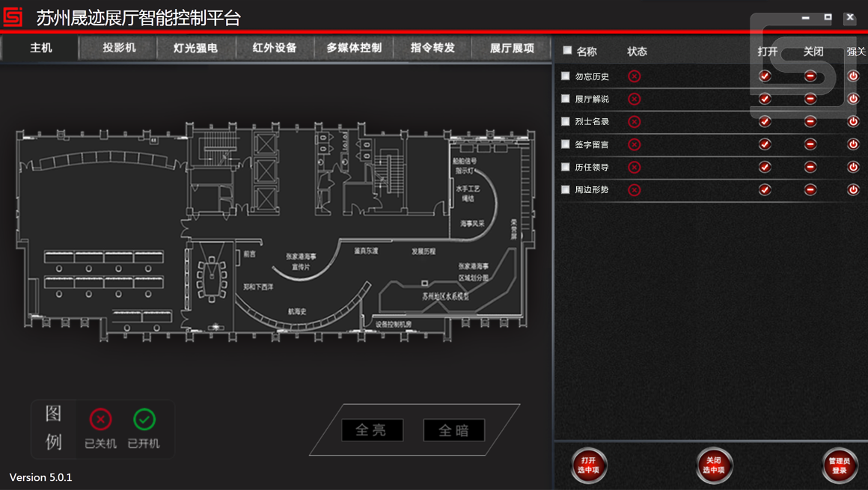Click the 强关 power icon for 勿忘历史

pyautogui.click(x=852, y=76)
